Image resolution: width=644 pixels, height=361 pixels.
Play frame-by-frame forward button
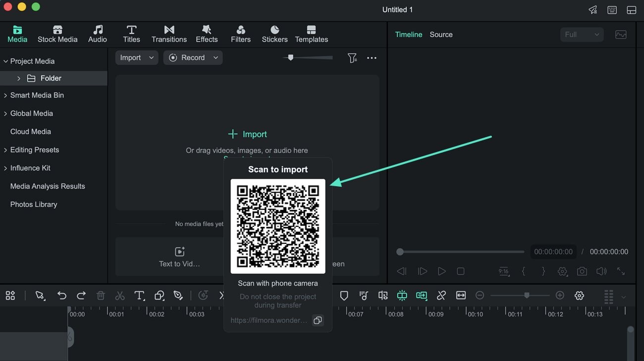[422, 271]
